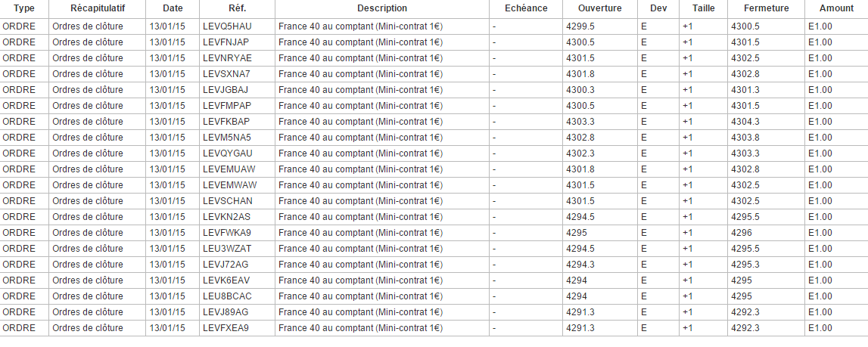The image size is (868, 347).
Task: Click the Description column header
Action: click(x=381, y=8)
